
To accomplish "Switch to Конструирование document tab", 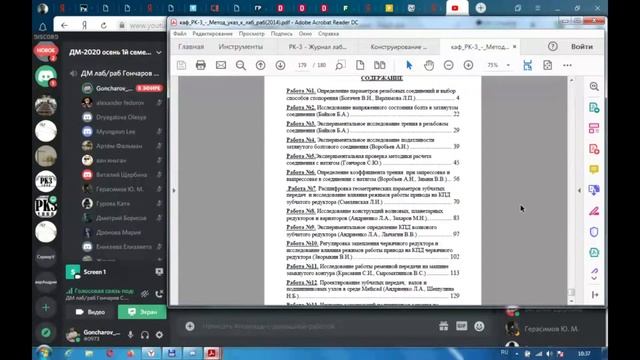I will click(x=399, y=47).
